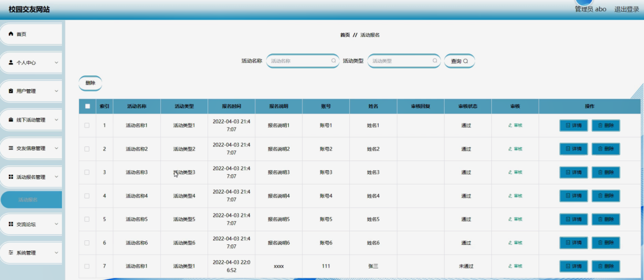The height and width of the screenshot is (280, 644).
Task: Click the sliders icon beside 系统管理
Action: click(x=11, y=253)
